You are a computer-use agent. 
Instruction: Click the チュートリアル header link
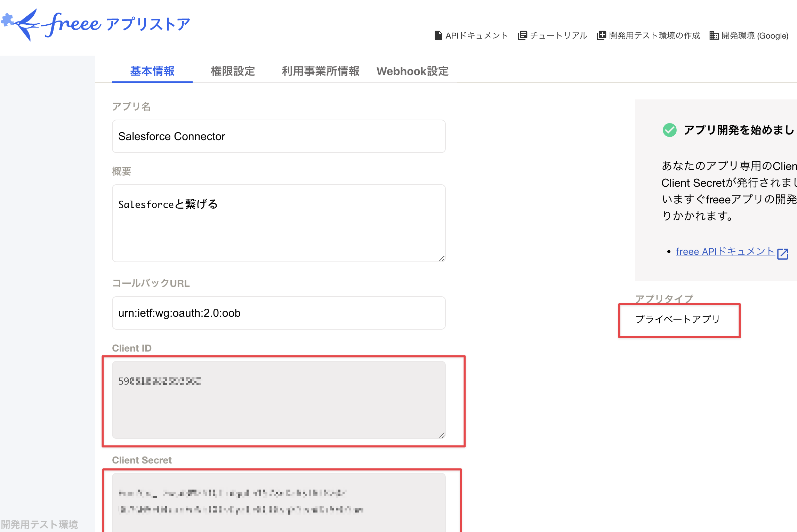558,35
